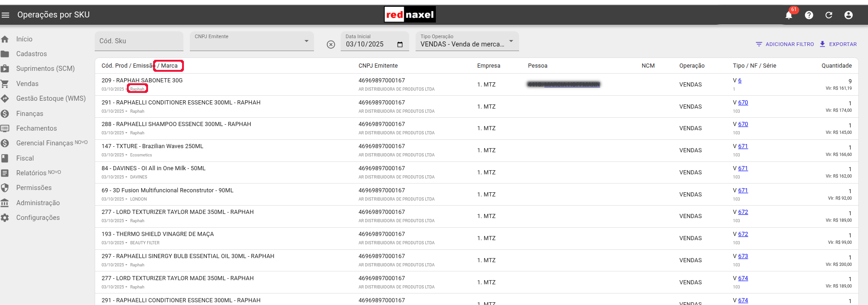Open calendar picker in Data Inicial
The height and width of the screenshot is (305, 868).
(400, 45)
